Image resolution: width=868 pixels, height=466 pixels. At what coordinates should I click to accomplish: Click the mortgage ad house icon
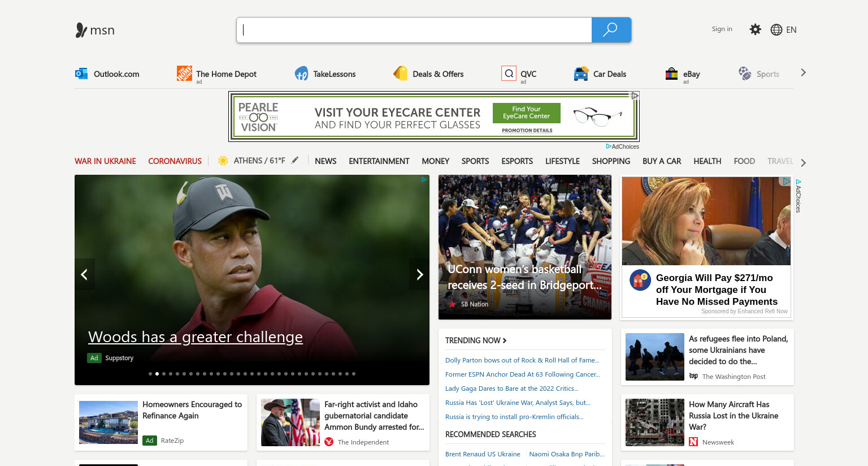pyautogui.click(x=640, y=280)
